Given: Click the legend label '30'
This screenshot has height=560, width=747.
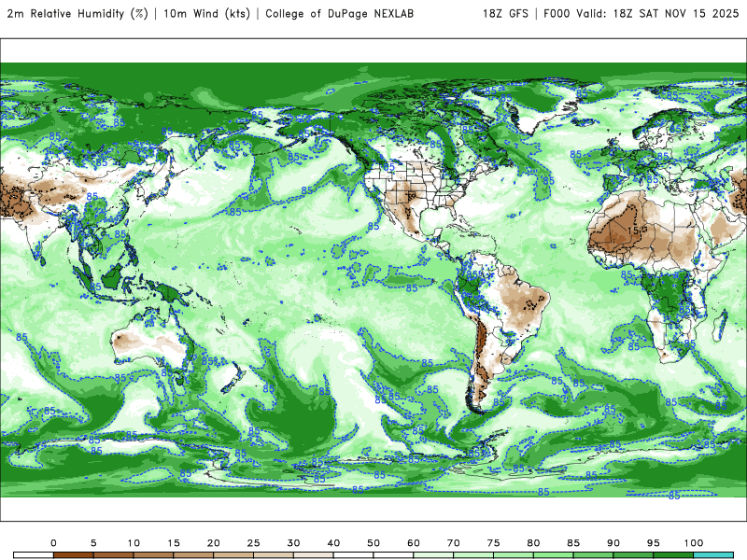Looking at the screenshot, I should [x=293, y=543].
